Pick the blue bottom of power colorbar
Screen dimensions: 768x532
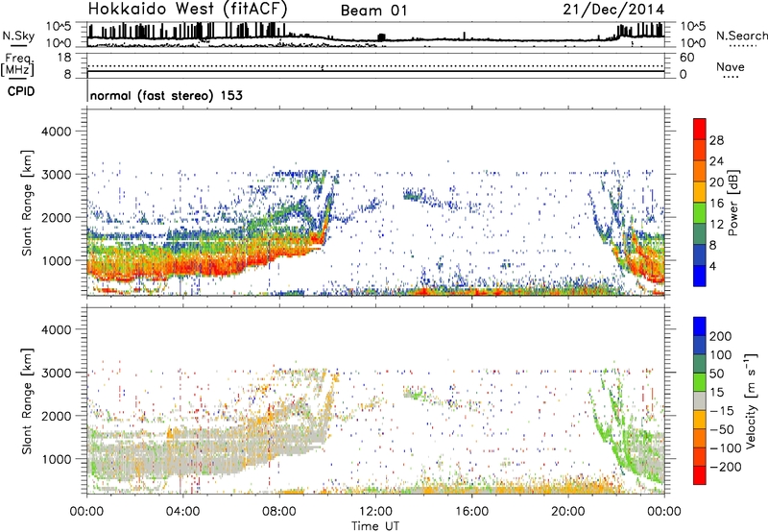pyautogui.click(x=700, y=277)
